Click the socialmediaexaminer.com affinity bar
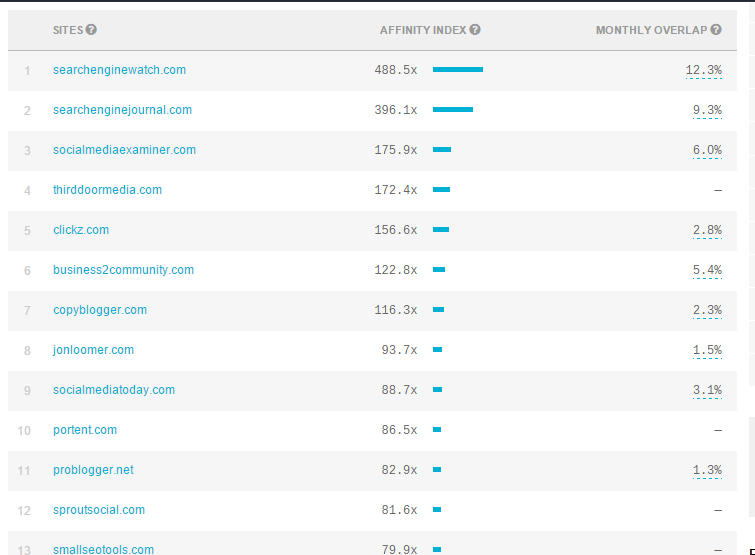Screen dimensions: 755x555 442,150
